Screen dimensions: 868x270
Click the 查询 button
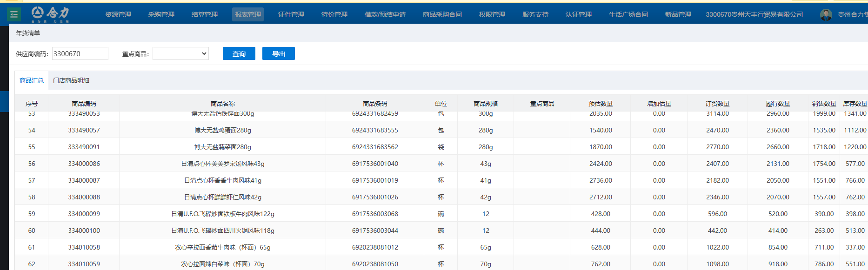tap(239, 54)
